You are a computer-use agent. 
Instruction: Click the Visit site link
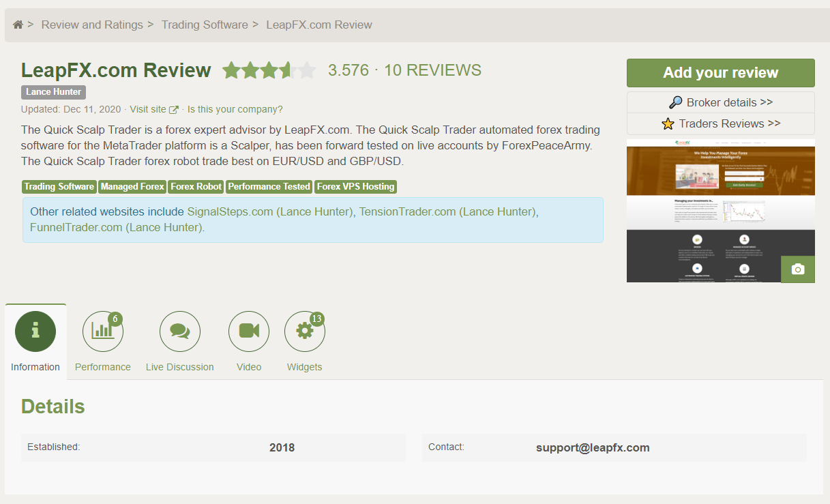click(149, 109)
